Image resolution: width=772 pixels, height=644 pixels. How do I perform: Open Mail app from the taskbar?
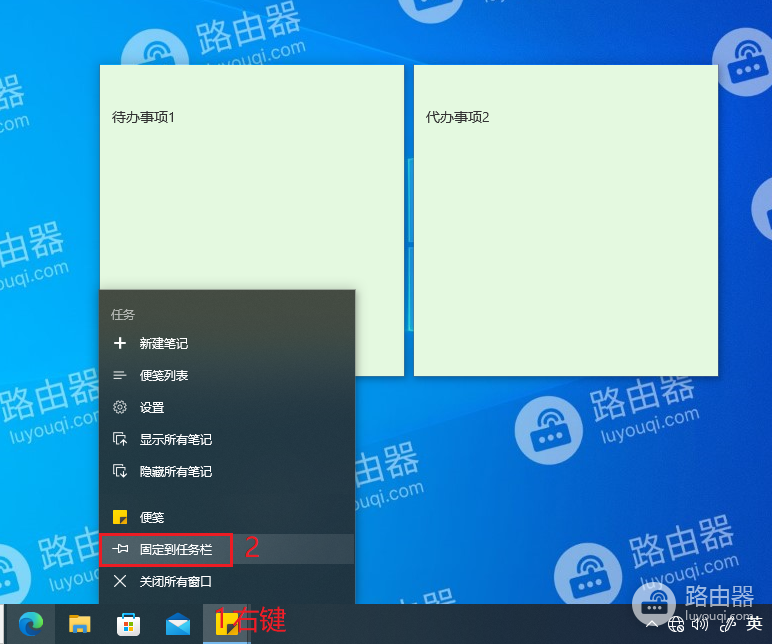click(x=178, y=624)
